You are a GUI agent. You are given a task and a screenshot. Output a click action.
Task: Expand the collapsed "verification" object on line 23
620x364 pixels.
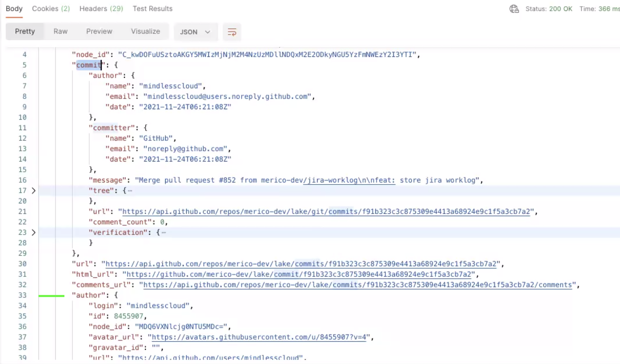[x=33, y=233]
